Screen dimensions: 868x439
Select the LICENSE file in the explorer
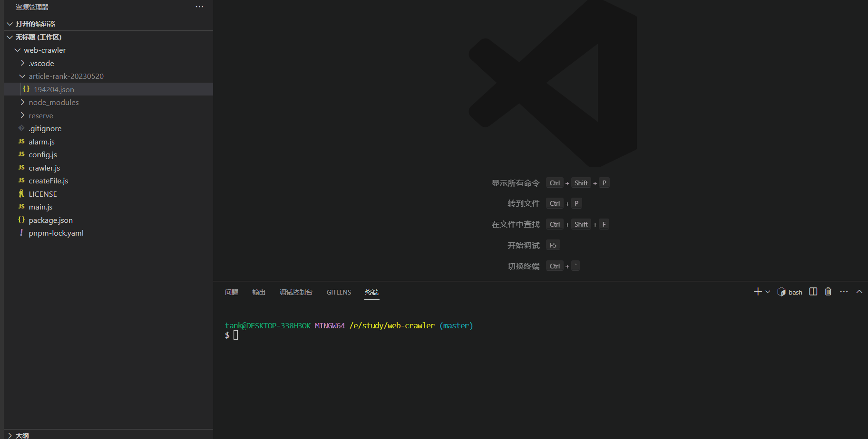point(43,193)
